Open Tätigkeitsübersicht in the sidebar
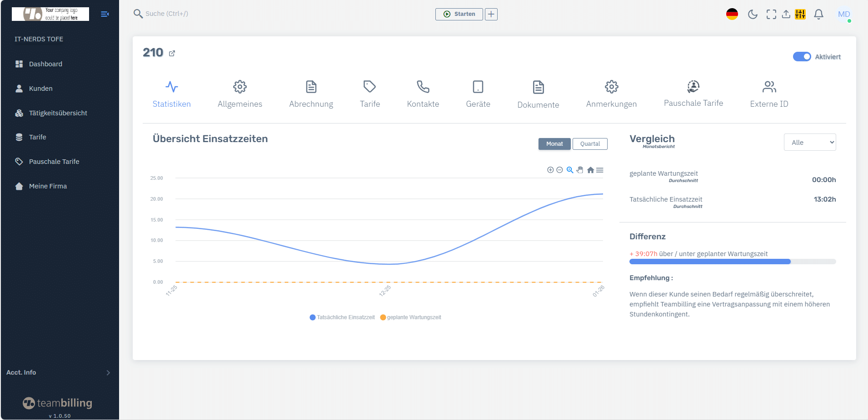 pyautogui.click(x=58, y=113)
